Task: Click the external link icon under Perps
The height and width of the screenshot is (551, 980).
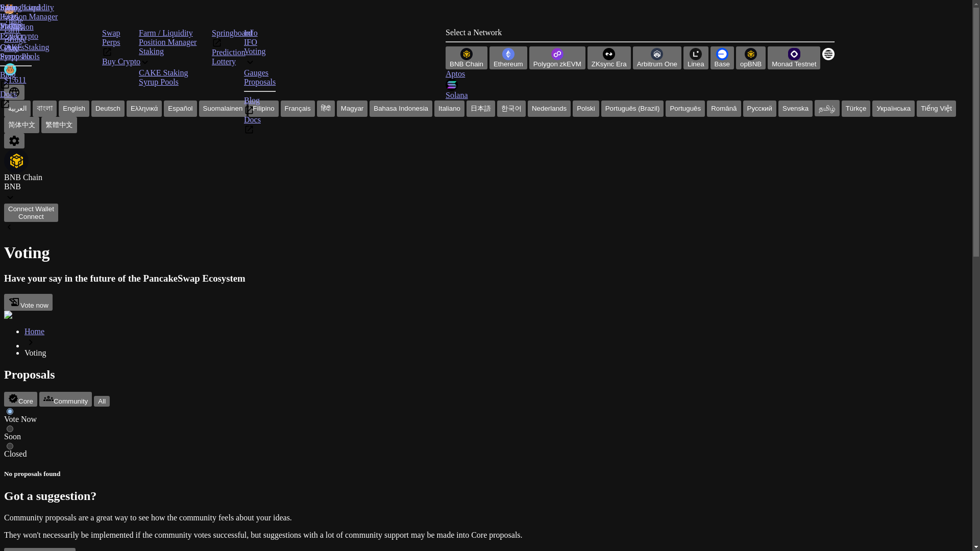Action: coord(107,53)
